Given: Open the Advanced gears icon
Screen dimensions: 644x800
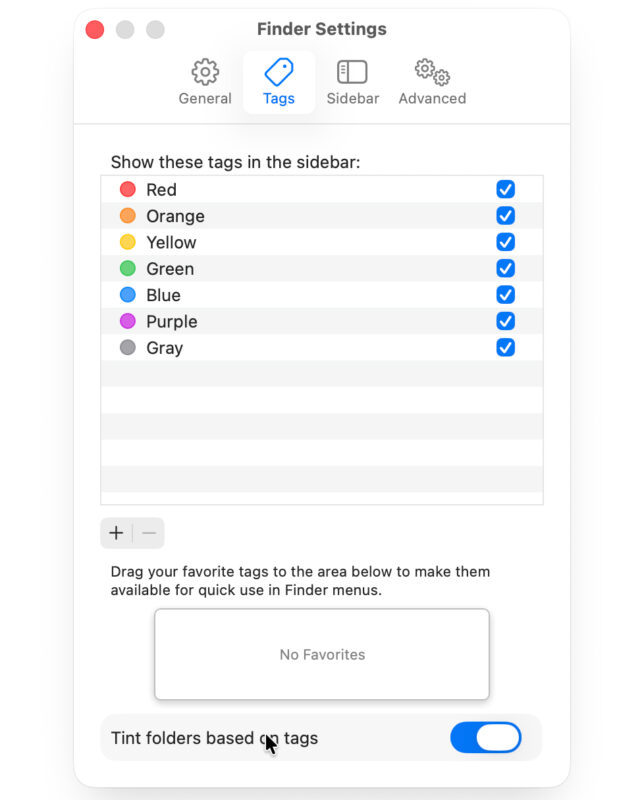Looking at the screenshot, I should [x=432, y=72].
